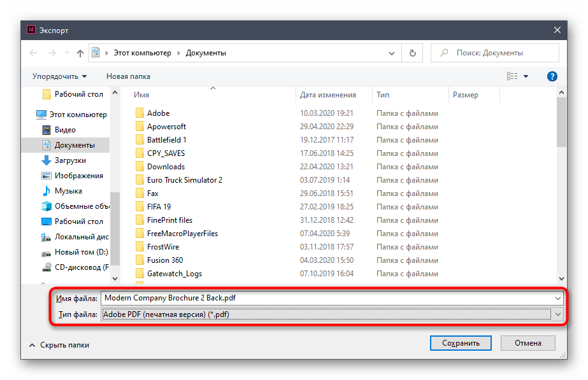Open 'Музыка' in navigation pane
This screenshot has height=380, width=588.
[x=62, y=191]
